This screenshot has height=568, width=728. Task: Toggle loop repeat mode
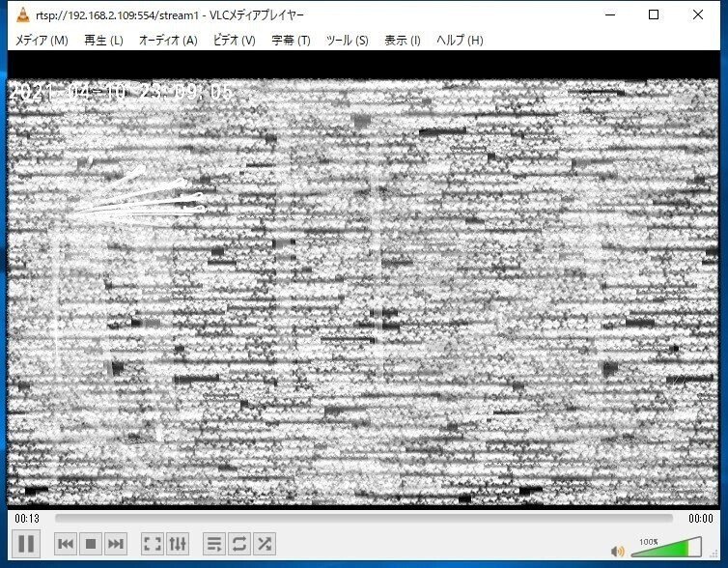[x=239, y=544]
